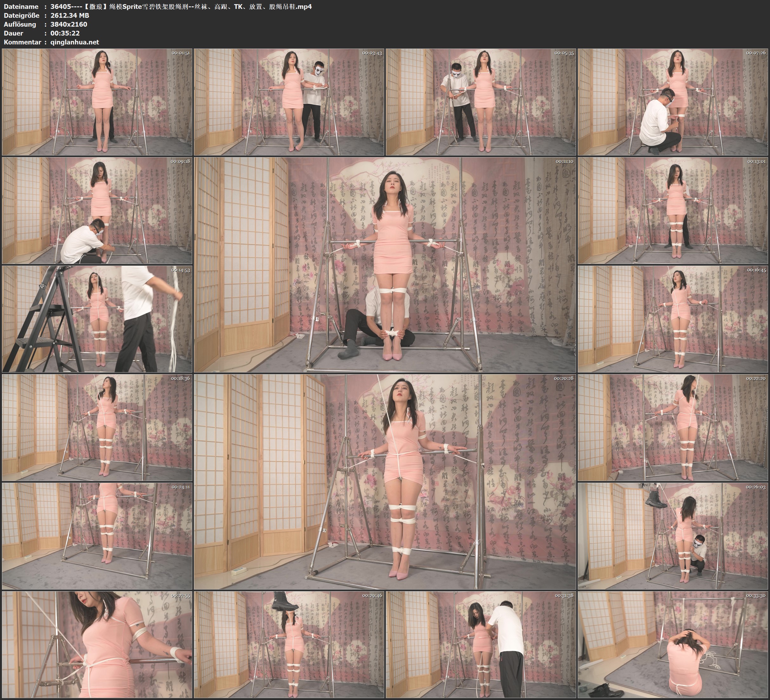The height and width of the screenshot is (700, 770).
Task: Click the thumbnail stamped 00:01:51
Action: (x=97, y=102)
